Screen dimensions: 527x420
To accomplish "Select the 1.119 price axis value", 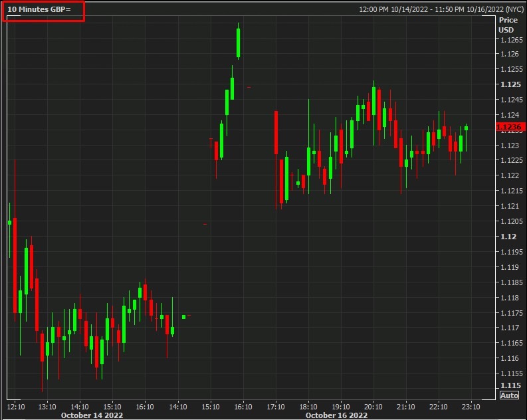I will [x=510, y=267].
